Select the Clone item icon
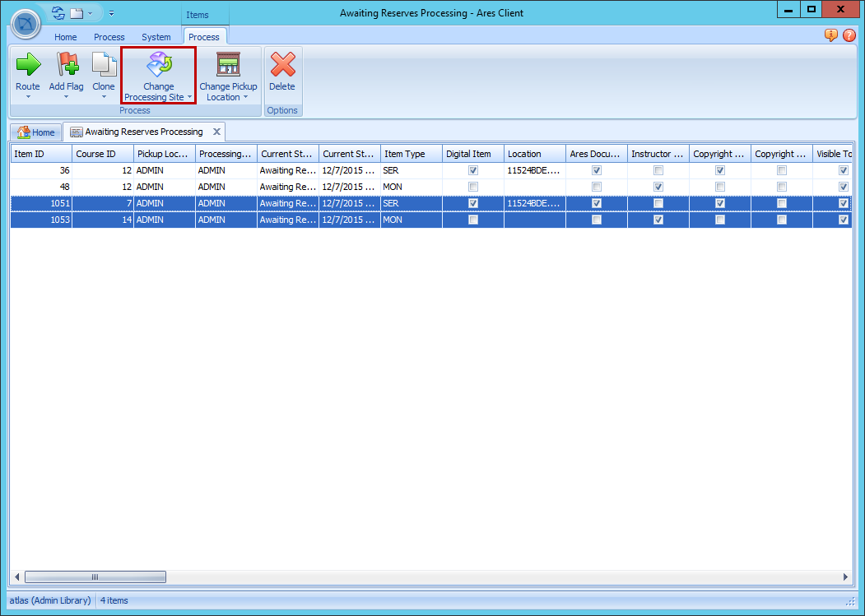 tap(103, 66)
